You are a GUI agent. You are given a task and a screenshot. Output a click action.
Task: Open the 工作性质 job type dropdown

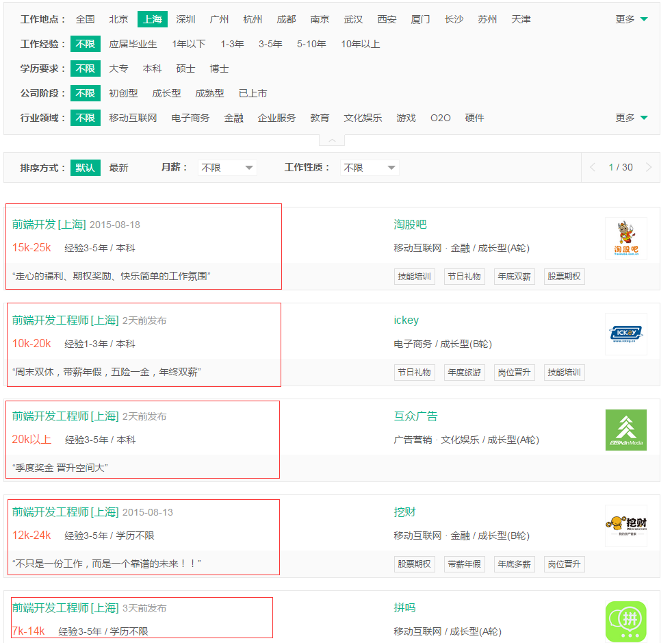[370, 168]
